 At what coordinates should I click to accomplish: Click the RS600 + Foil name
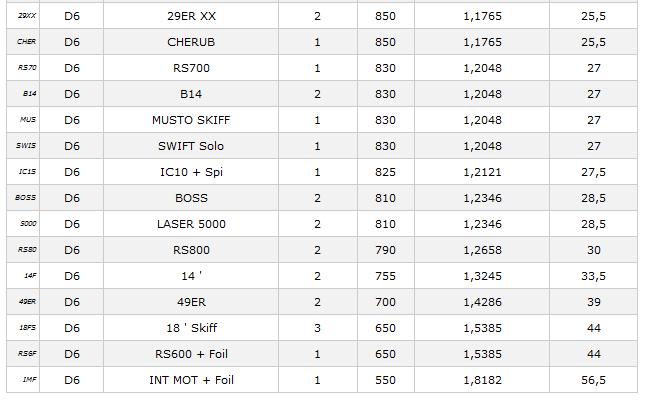pos(191,354)
